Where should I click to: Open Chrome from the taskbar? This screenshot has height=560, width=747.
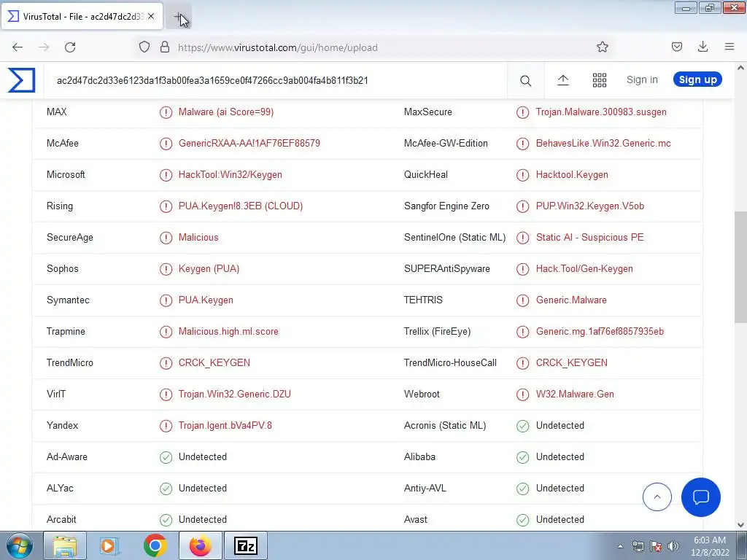tap(155, 545)
